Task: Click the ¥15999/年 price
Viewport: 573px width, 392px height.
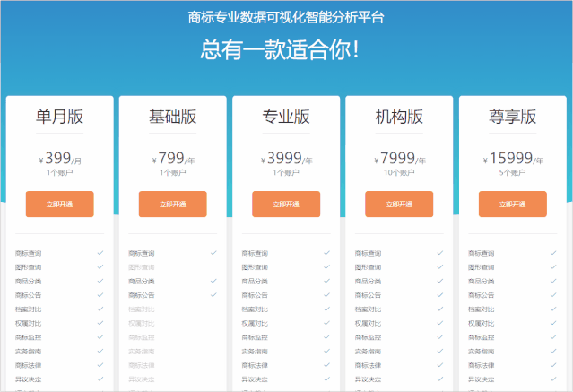Action: [513, 159]
